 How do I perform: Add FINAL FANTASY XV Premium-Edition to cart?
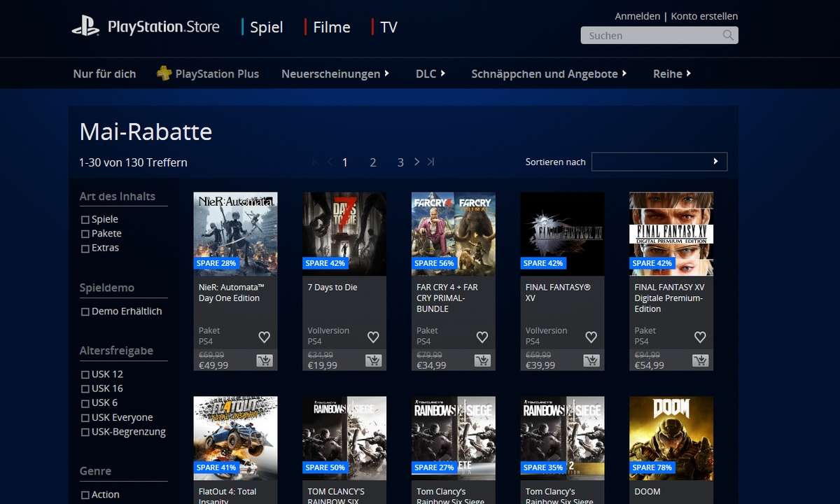(701, 360)
